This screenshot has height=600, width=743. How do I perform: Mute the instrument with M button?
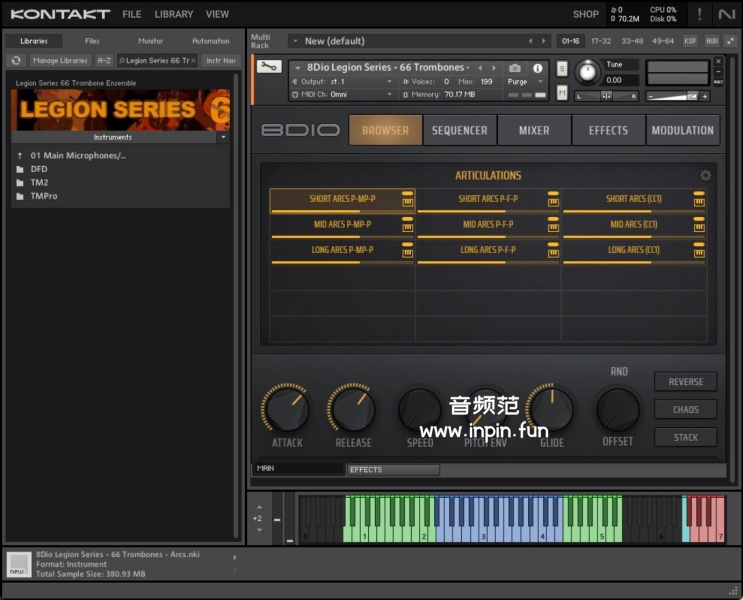coord(562,93)
